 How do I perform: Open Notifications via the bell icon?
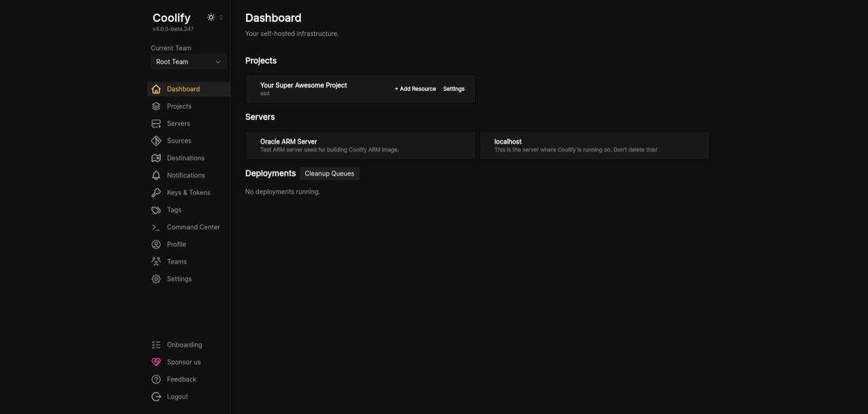156,175
